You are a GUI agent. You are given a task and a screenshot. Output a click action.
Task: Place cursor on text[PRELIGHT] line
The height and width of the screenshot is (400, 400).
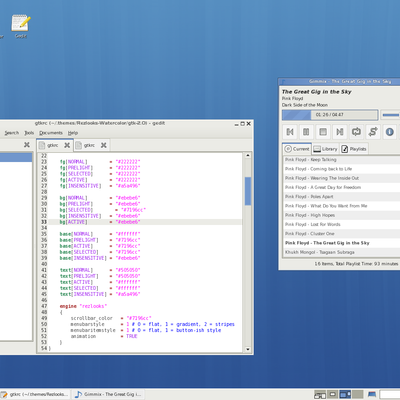[x=100, y=276]
